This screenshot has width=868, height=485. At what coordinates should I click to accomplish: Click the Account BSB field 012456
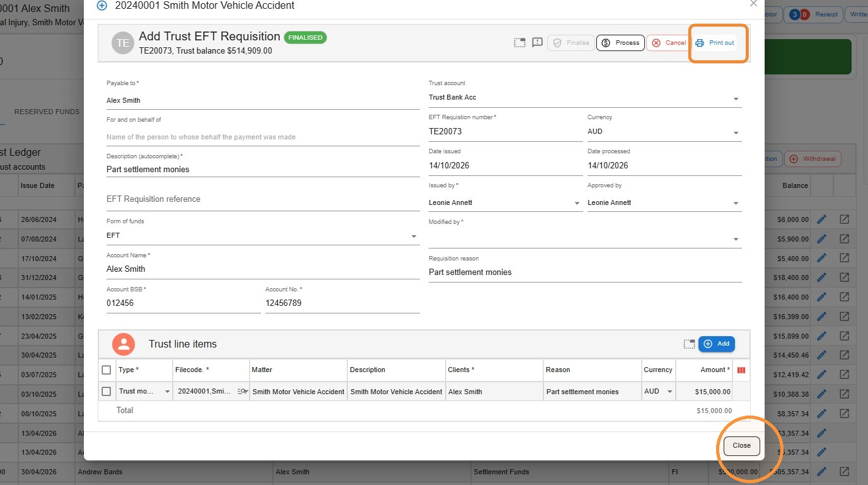183,303
